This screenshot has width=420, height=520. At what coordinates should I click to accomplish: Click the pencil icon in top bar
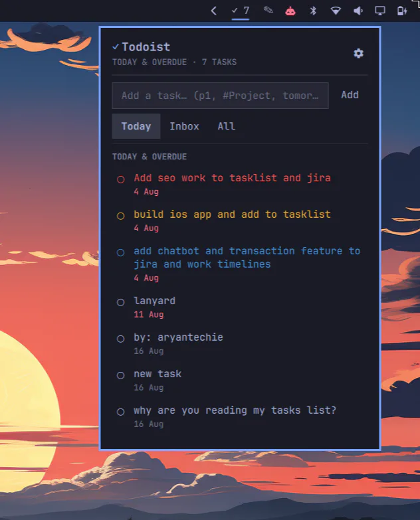tap(268, 10)
